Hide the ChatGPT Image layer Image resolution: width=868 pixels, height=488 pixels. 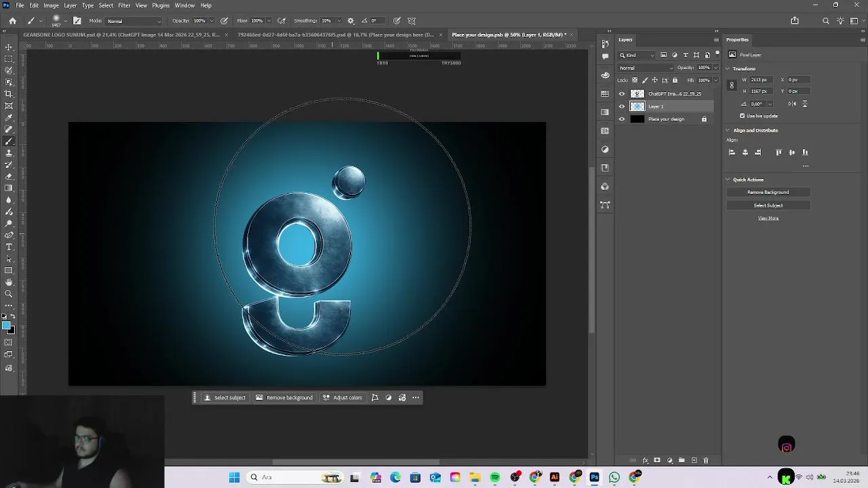point(622,94)
